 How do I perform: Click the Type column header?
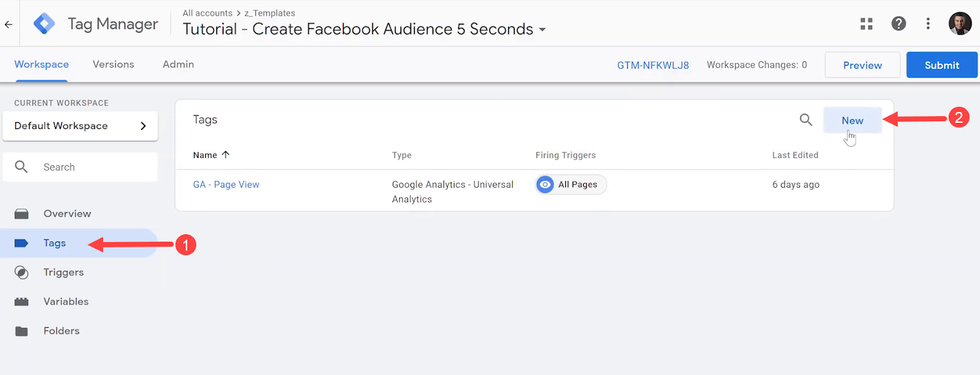tap(402, 155)
